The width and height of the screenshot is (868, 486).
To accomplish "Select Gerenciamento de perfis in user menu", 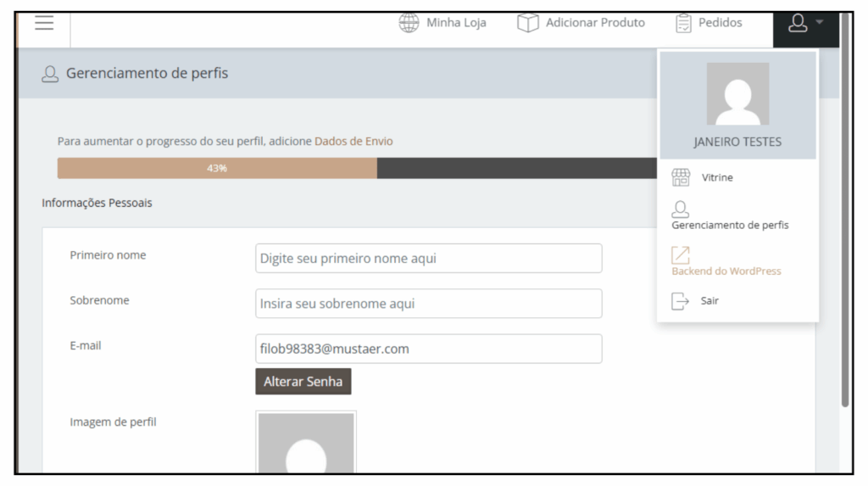I will coord(730,225).
